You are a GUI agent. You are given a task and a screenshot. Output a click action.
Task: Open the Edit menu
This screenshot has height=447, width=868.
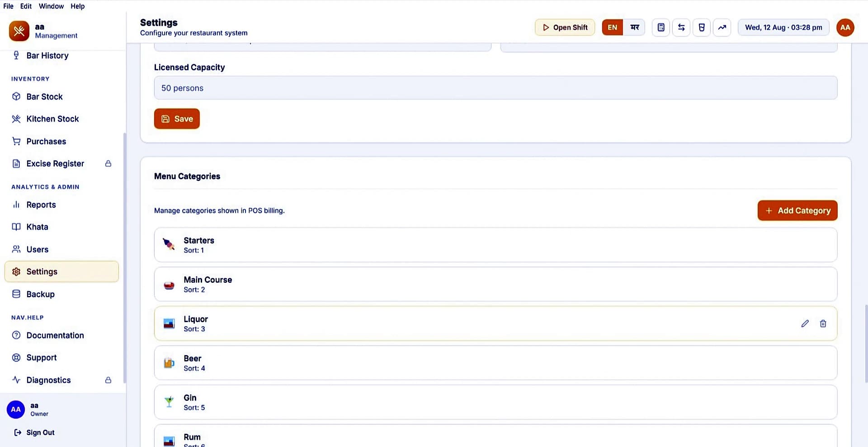coord(26,6)
